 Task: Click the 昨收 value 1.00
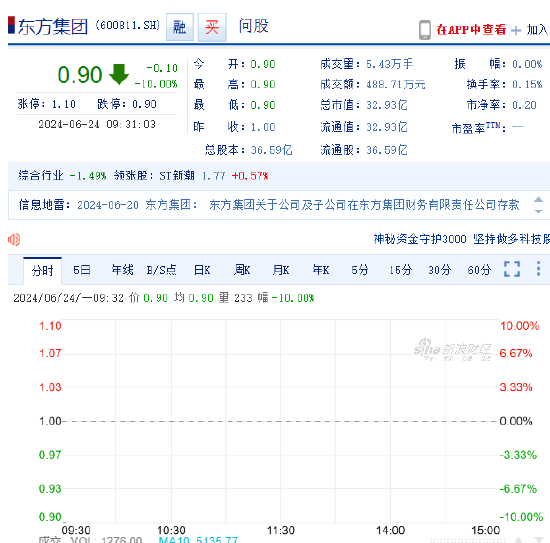point(263,127)
